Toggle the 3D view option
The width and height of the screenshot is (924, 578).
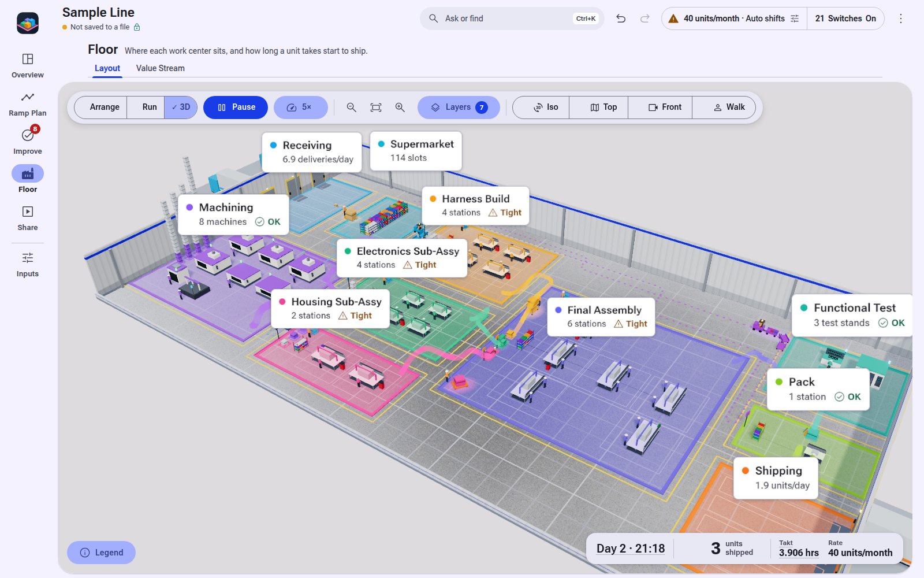click(x=181, y=108)
